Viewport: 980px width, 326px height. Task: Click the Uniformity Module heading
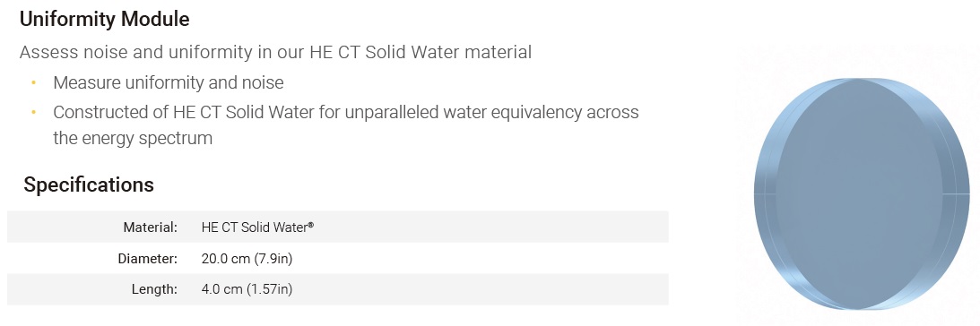pyautogui.click(x=104, y=20)
